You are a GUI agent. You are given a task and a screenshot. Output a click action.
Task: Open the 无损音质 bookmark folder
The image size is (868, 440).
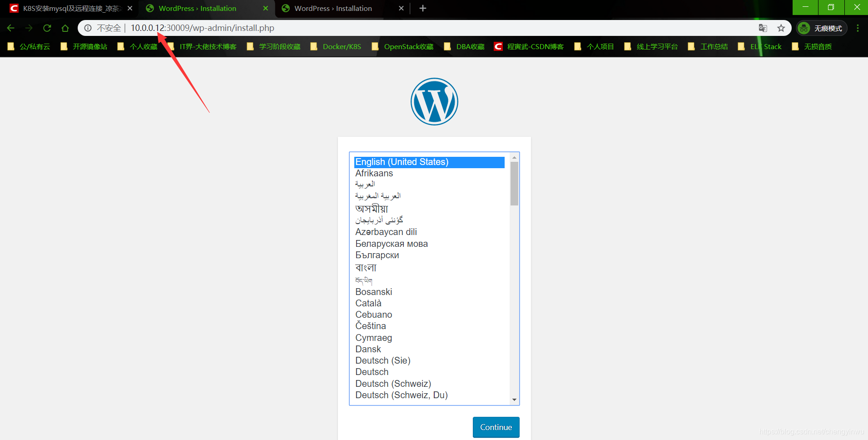pos(812,46)
